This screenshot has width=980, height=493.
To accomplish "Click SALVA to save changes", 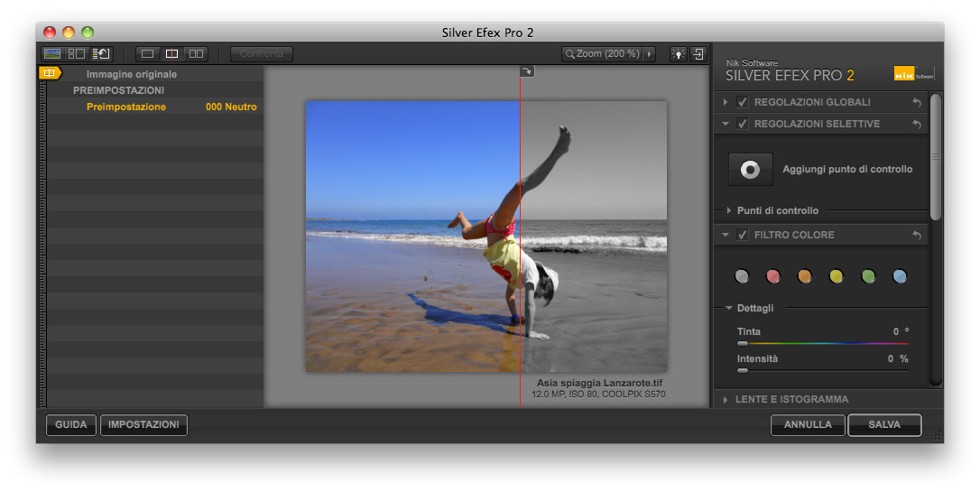I will tap(884, 424).
